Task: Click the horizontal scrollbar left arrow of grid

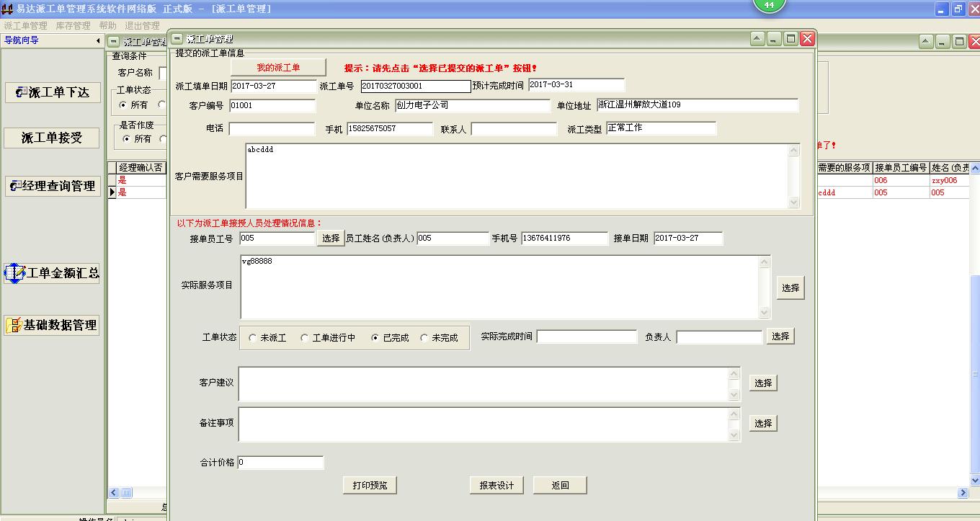Action: 114,493
